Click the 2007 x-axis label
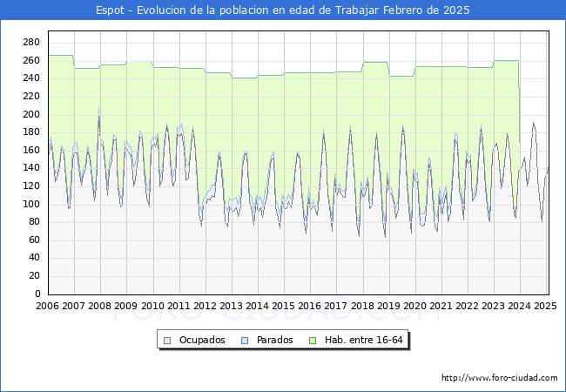 tap(73, 306)
